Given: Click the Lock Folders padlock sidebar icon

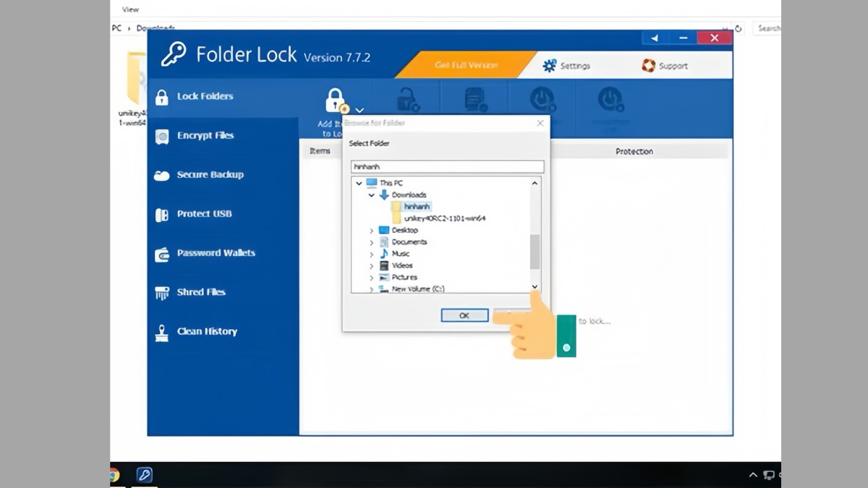Looking at the screenshot, I should click(x=162, y=96).
